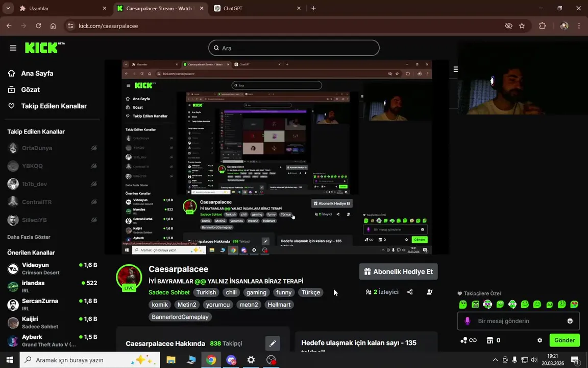Viewport: 588px width, 368px height.
Task: Select the Hellmart tag
Action: [279, 305]
